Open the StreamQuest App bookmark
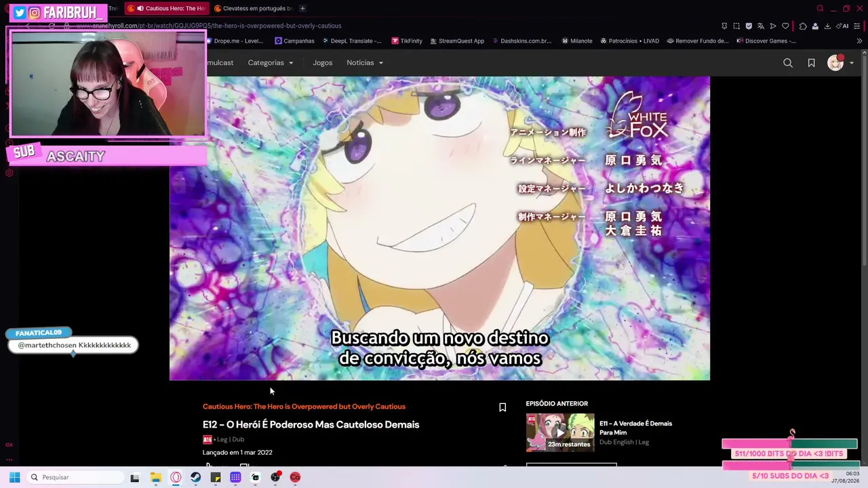The height and width of the screenshot is (488, 868). (x=457, y=41)
